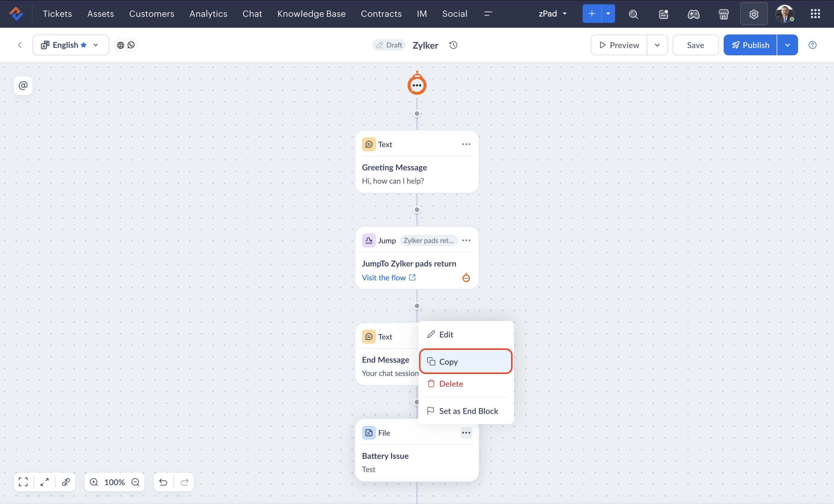This screenshot has width=834, height=504.
Task: Open the setup gear icon
Action: point(753,14)
